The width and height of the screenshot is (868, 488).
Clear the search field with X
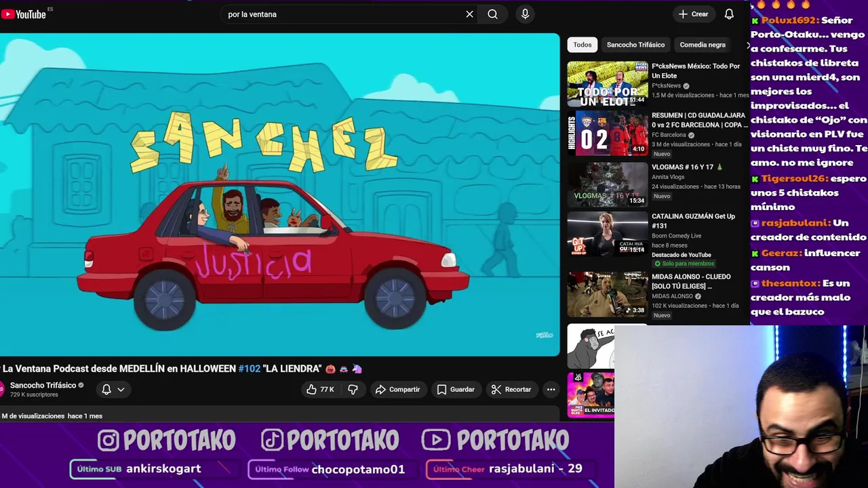[x=469, y=14]
